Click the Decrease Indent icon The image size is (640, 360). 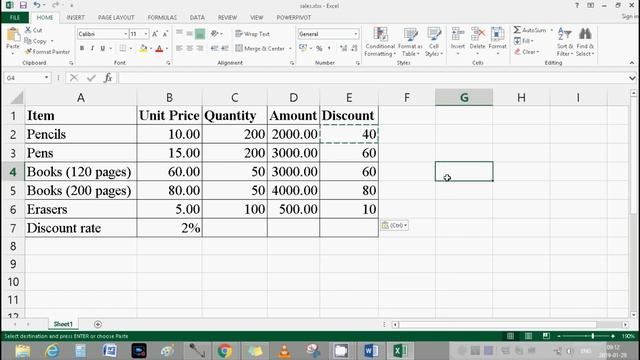[x=214, y=48]
